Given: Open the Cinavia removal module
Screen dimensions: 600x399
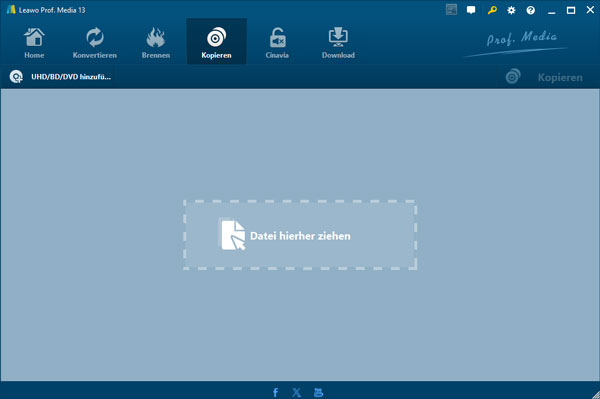Looking at the screenshot, I should pyautogui.click(x=277, y=43).
